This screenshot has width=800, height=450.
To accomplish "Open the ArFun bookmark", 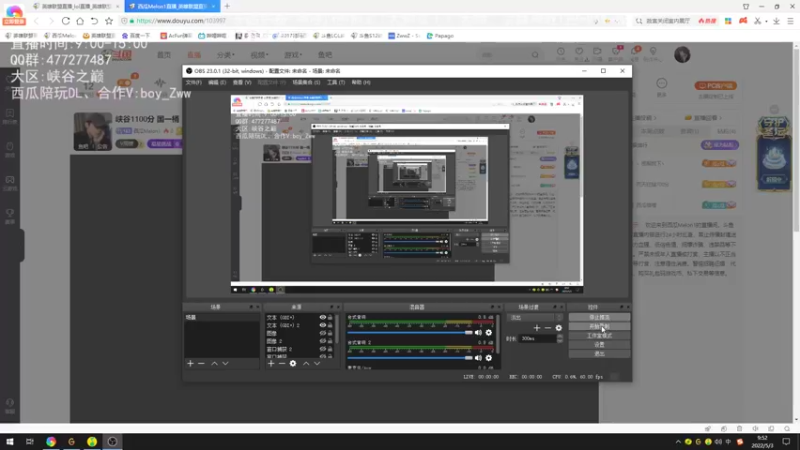I will tap(176, 36).
